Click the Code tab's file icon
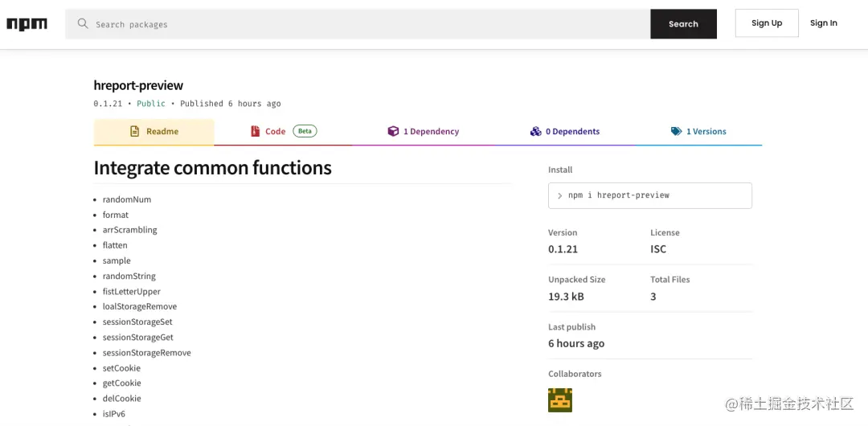This screenshot has height=426, width=868. tap(256, 131)
